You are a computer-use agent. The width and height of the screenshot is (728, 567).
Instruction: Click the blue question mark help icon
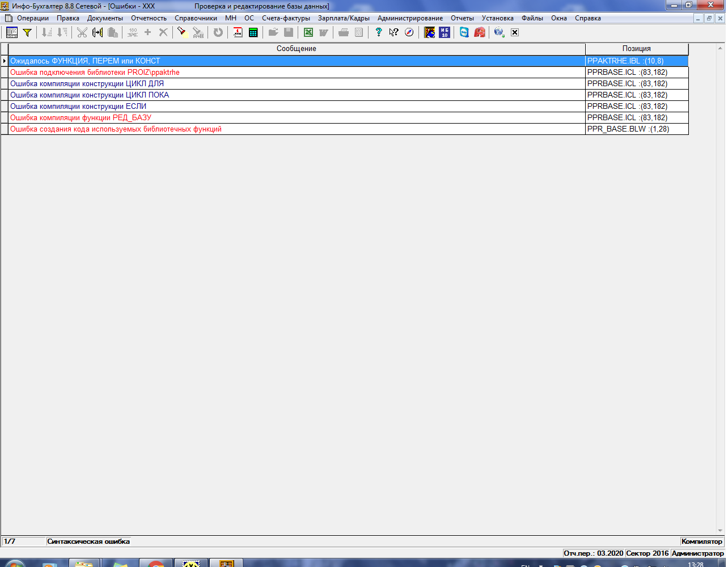tap(379, 32)
